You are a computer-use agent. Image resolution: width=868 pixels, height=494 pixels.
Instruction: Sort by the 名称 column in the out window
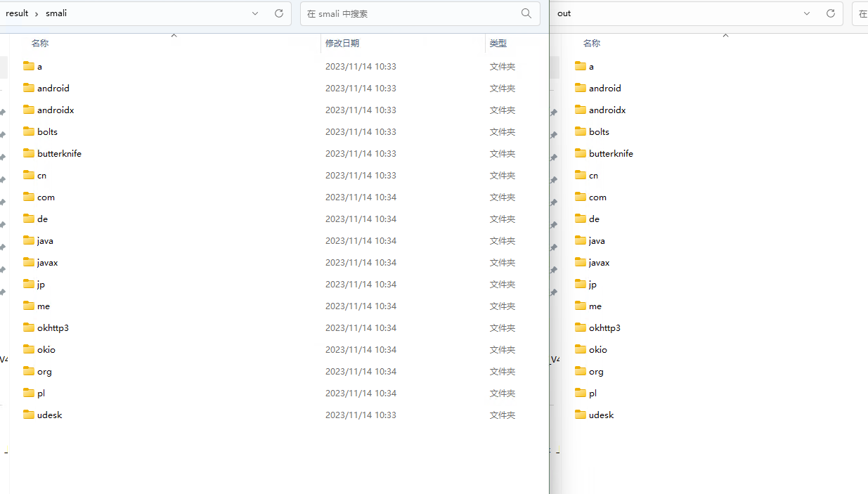(592, 44)
